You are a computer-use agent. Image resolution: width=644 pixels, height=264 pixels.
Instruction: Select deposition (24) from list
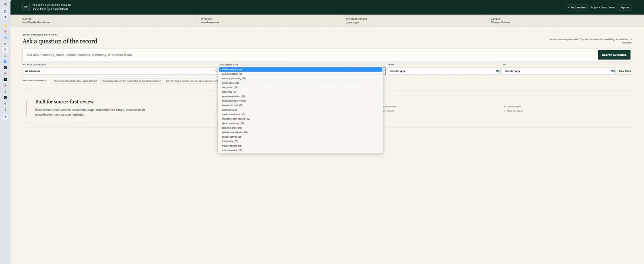(x=300, y=87)
